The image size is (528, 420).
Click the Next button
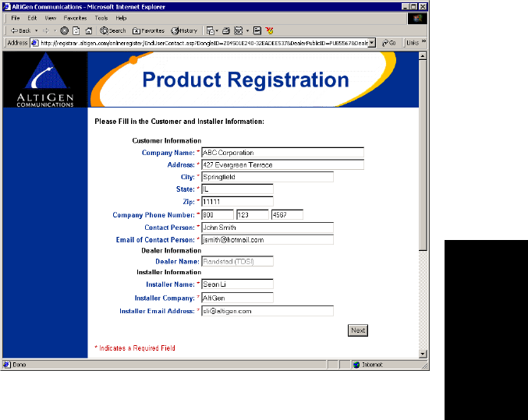click(358, 330)
